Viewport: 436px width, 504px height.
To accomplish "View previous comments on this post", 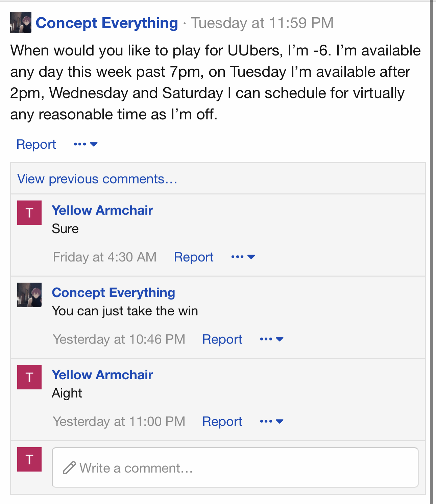I will [97, 179].
